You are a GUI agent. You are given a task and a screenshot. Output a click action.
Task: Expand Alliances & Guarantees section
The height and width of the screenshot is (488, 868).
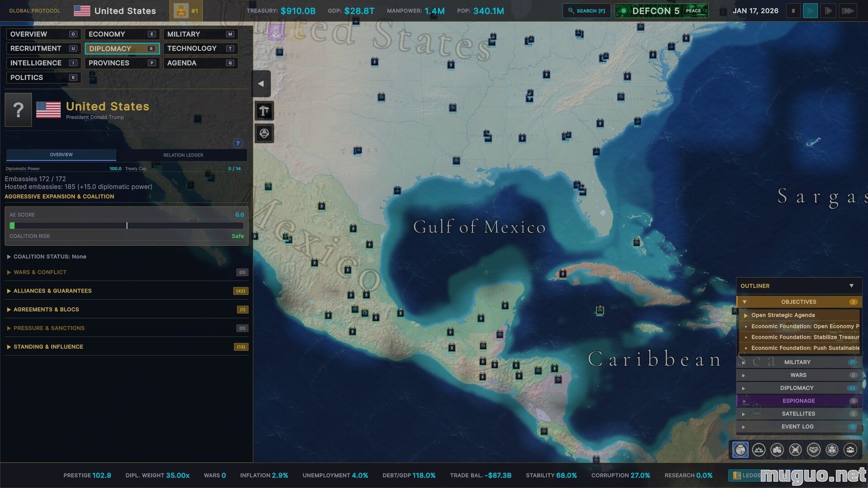127,291
